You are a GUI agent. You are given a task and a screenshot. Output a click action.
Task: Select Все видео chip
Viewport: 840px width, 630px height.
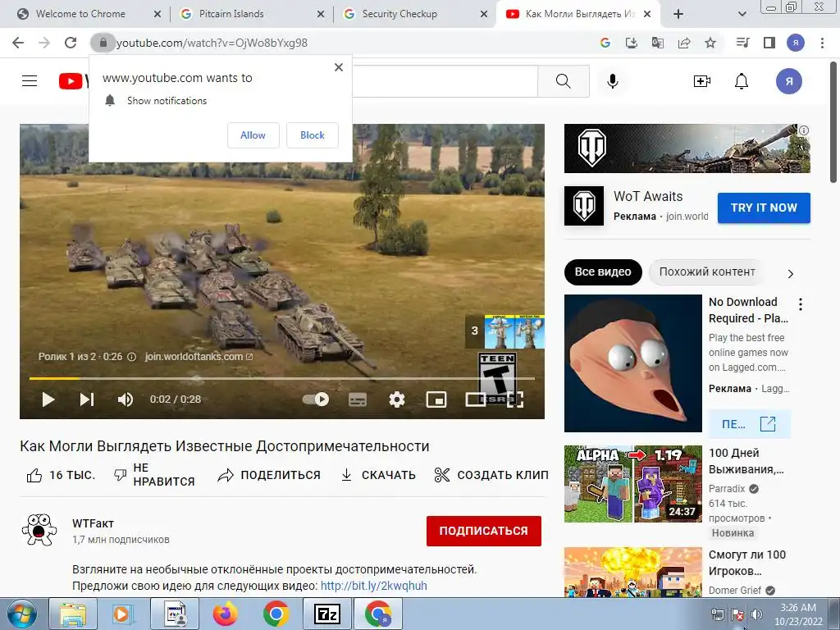coord(603,272)
